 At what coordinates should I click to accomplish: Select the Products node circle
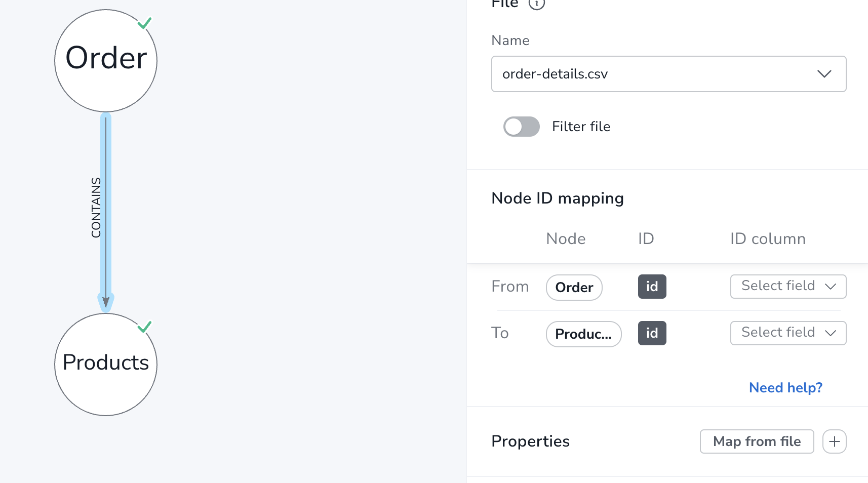[x=106, y=365]
